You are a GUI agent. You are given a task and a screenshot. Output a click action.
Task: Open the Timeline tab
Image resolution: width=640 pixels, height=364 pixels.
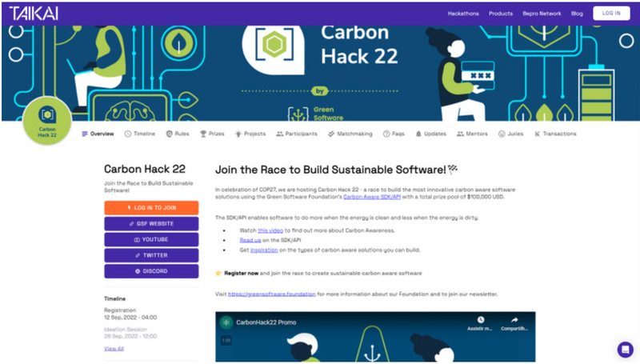click(140, 134)
